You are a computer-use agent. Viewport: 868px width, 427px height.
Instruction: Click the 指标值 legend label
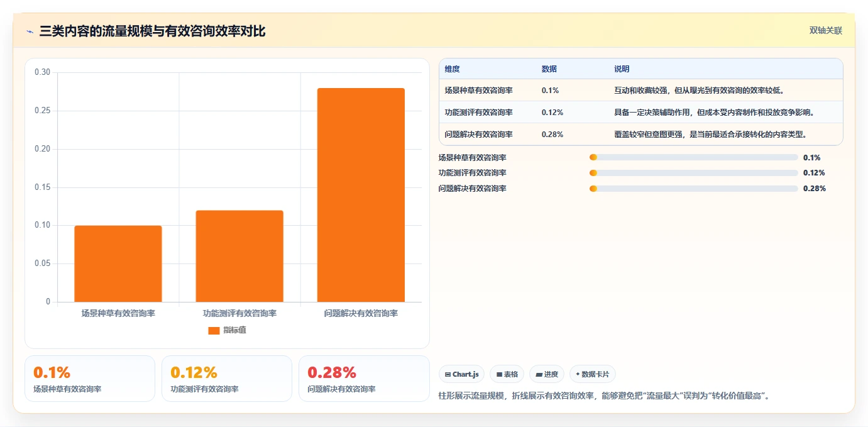[x=234, y=330]
